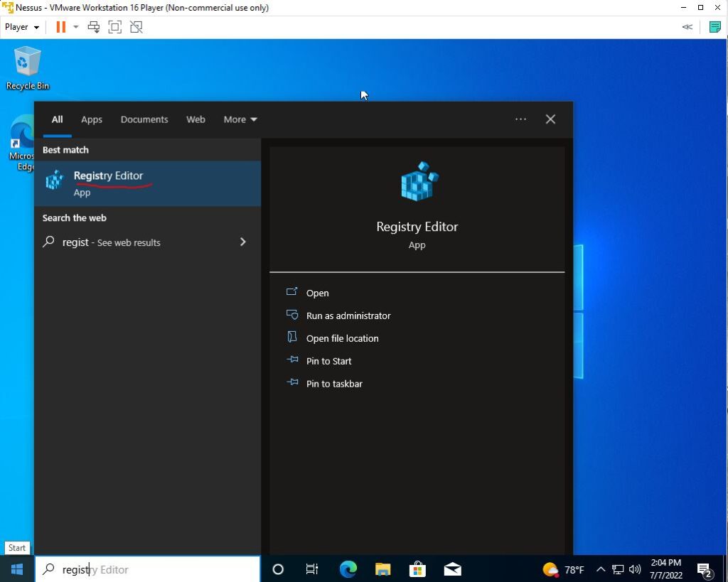Screen dimensions: 728x582
Task: Open the Recycle Bin desktop icon
Action: tap(28, 68)
